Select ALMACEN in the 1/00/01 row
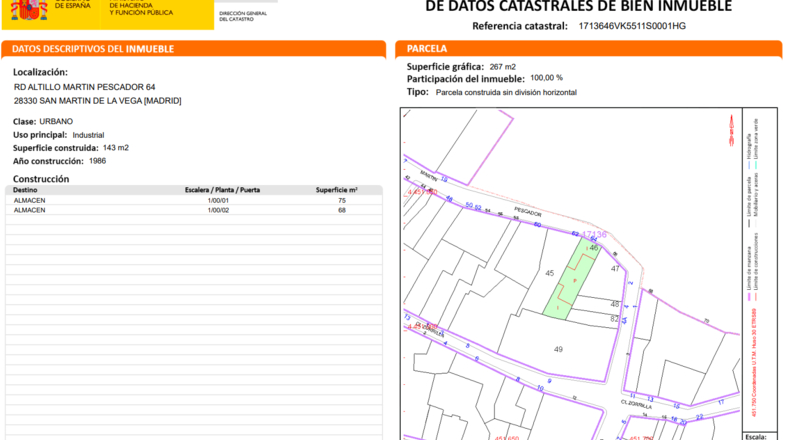 coord(29,201)
